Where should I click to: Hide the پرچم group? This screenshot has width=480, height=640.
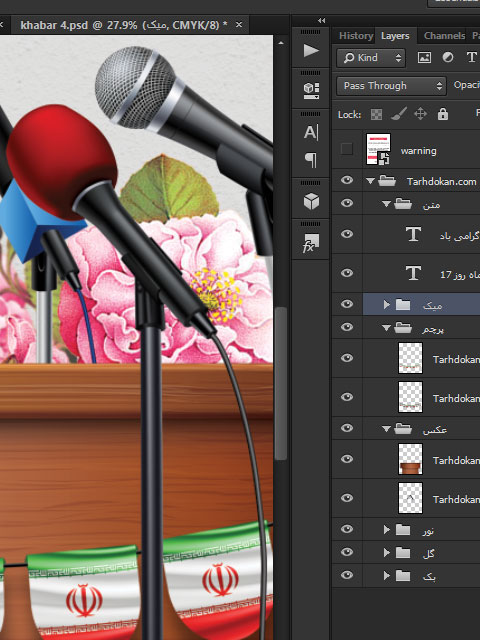point(347,327)
